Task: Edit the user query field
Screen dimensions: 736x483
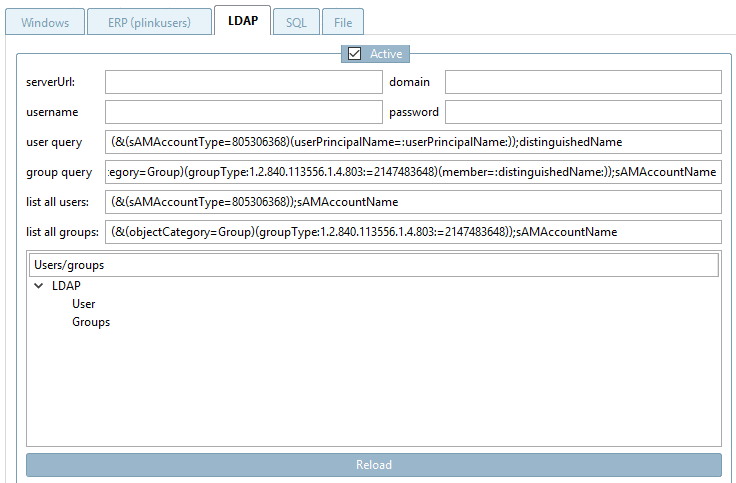Action: pos(413,142)
